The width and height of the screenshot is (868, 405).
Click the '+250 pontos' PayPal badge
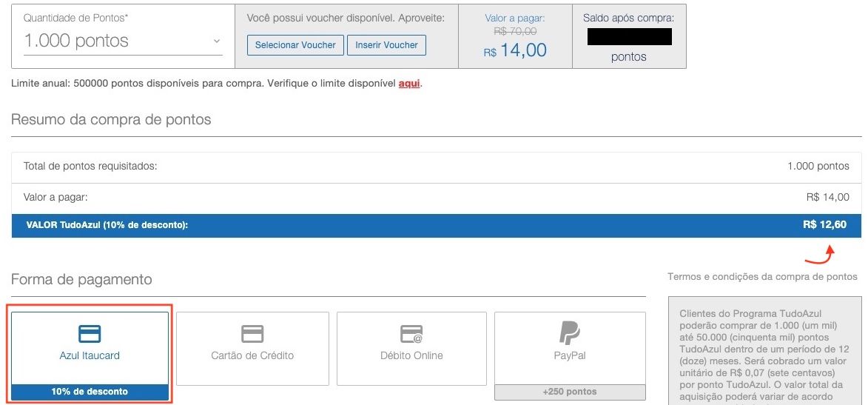pos(570,392)
